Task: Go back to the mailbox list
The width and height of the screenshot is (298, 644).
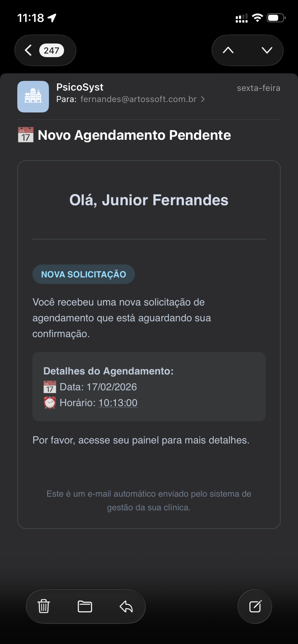Action: (28, 50)
